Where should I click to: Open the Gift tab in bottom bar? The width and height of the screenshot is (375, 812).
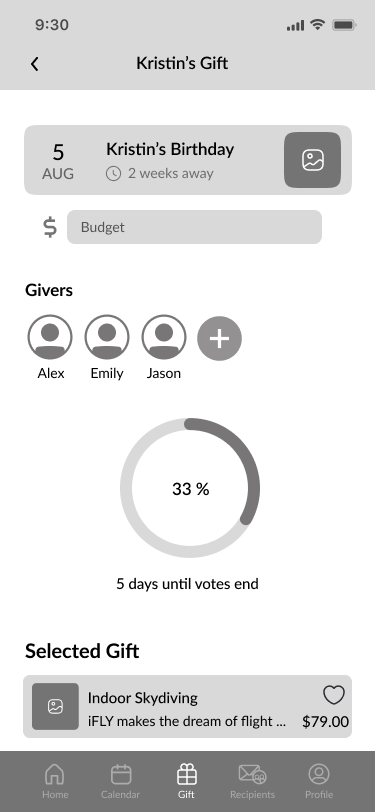tap(186, 782)
